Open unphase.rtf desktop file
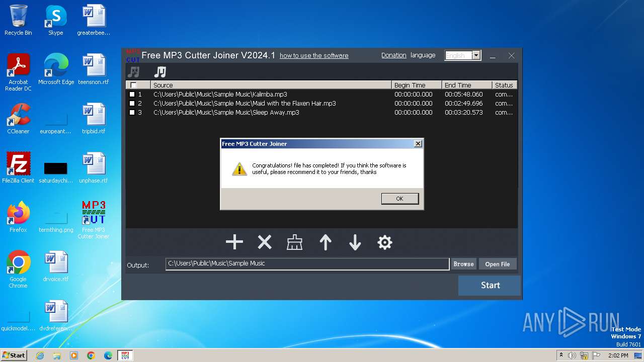 94,168
